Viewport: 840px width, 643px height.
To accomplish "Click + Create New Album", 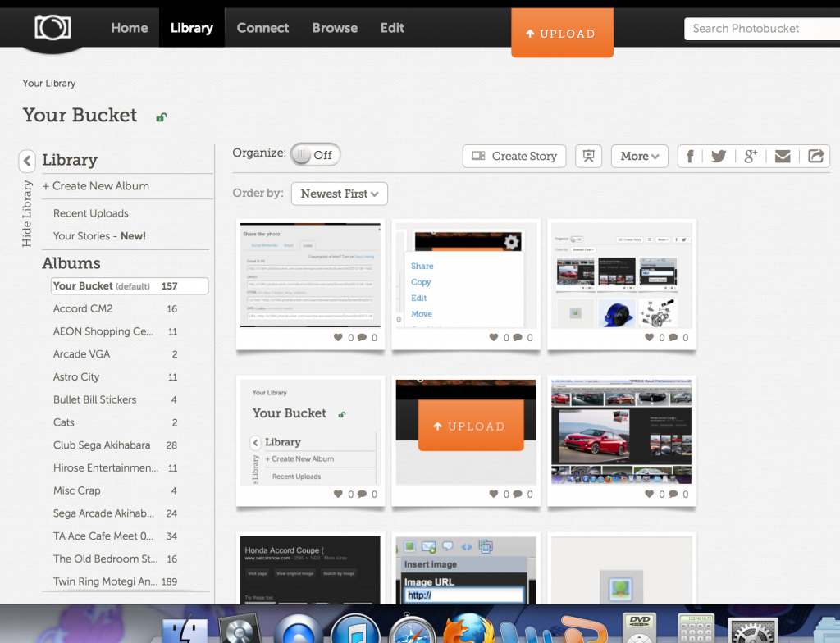I will (x=96, y=186).
